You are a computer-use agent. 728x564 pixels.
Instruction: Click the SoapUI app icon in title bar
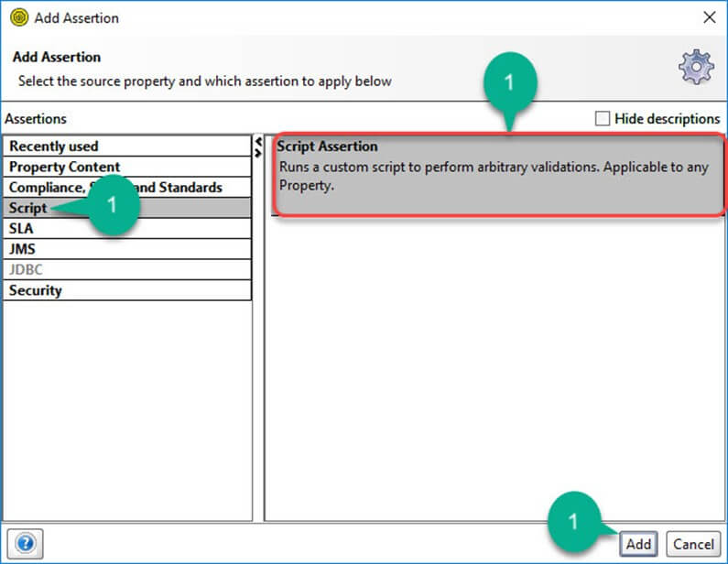click(x=17, y=17)
